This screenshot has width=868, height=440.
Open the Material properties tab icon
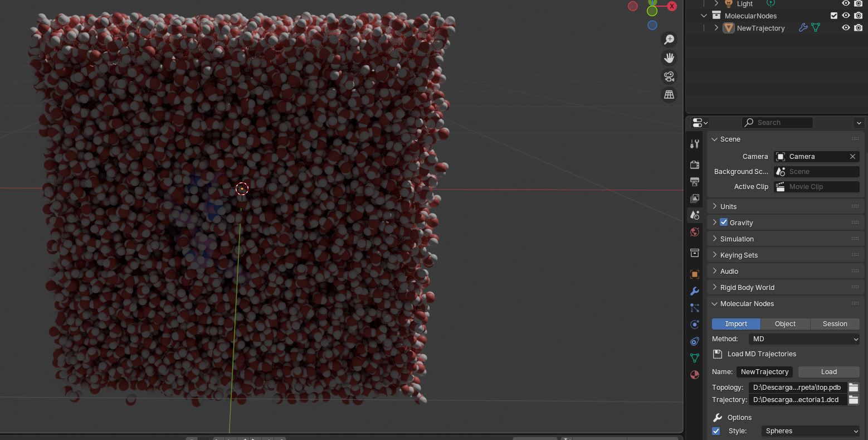click(x=695, y=375)
